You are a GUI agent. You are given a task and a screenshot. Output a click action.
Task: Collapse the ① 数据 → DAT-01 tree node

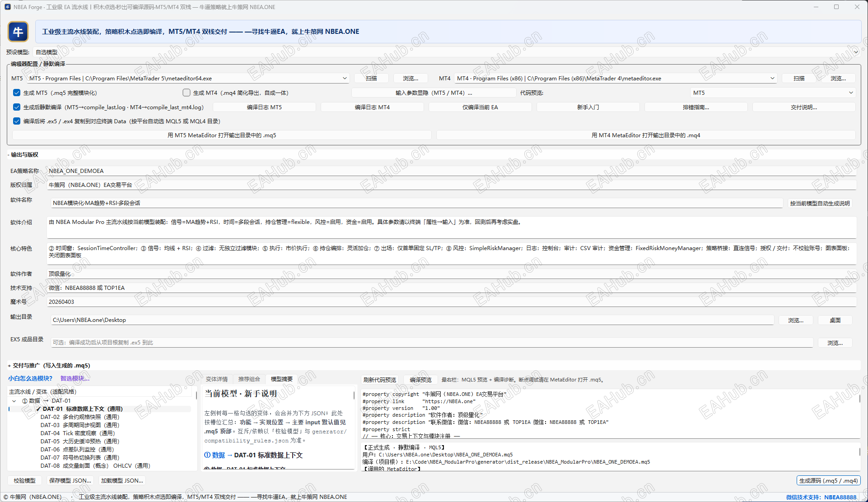[14, 401]
